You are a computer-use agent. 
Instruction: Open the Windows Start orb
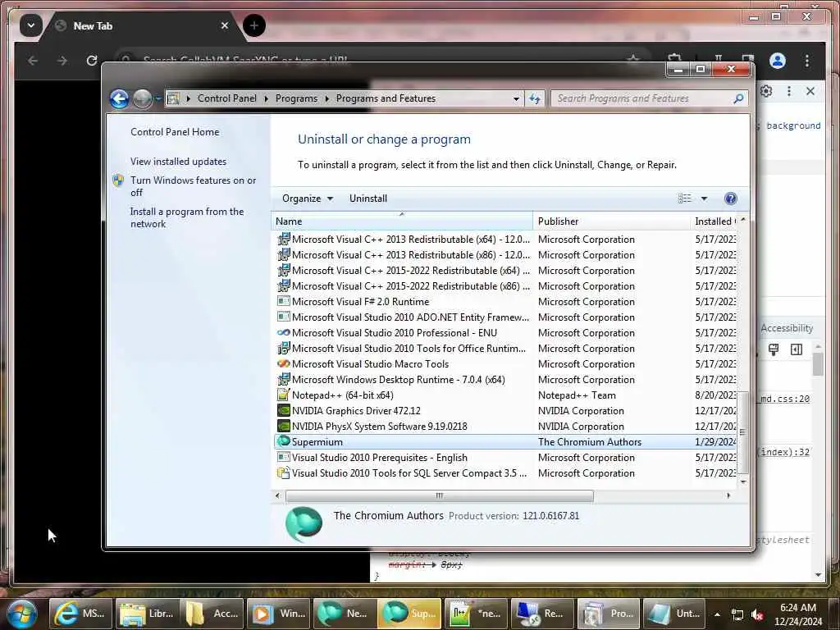21,614
